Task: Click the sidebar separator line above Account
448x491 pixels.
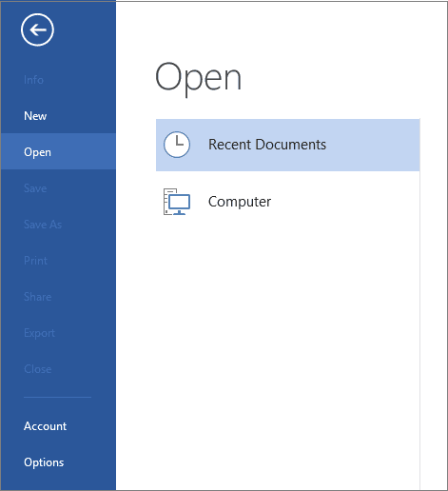Action: 57,397
